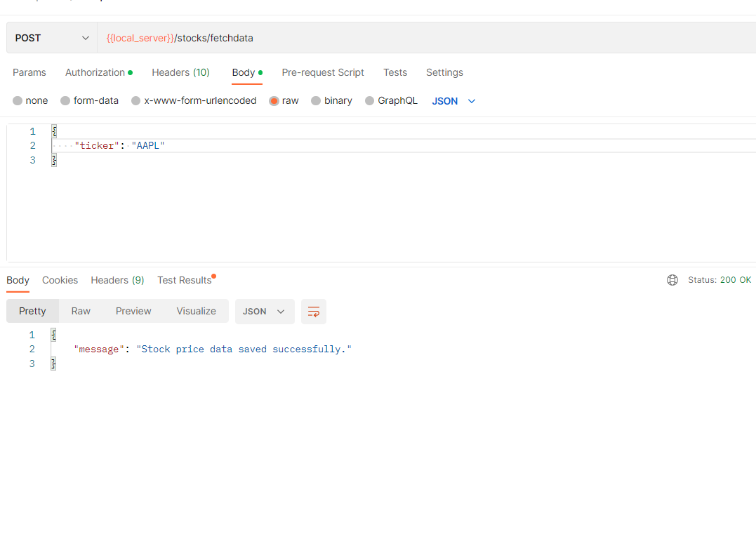Click line 1 opening brace in request editor
The image size is (756, 546).
[54, 131]
